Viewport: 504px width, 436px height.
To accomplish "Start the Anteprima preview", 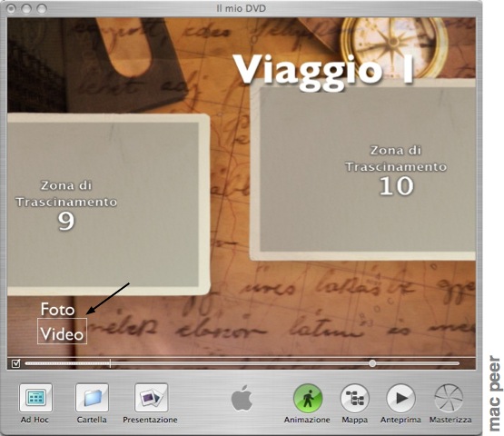I will [x=400, y=399].
